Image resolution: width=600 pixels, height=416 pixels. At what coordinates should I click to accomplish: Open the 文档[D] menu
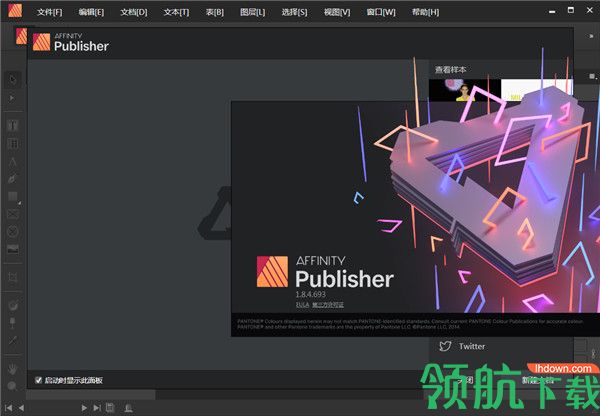(134, 12)
